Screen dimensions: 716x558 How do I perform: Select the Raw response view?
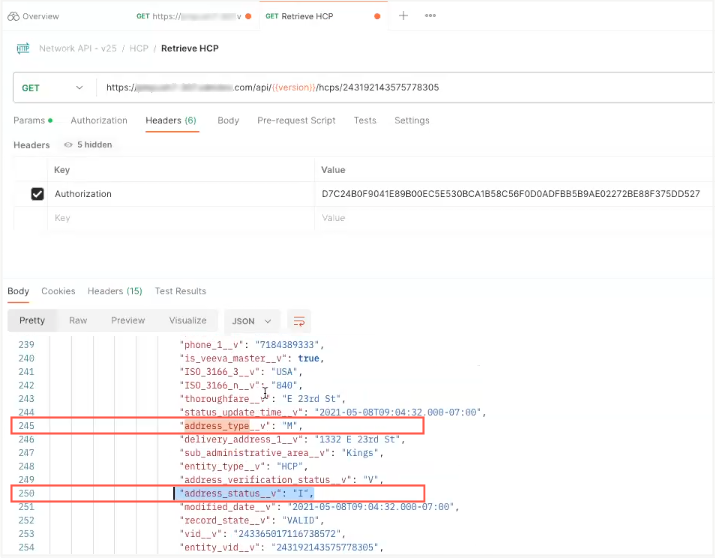(x=77, y=321)
